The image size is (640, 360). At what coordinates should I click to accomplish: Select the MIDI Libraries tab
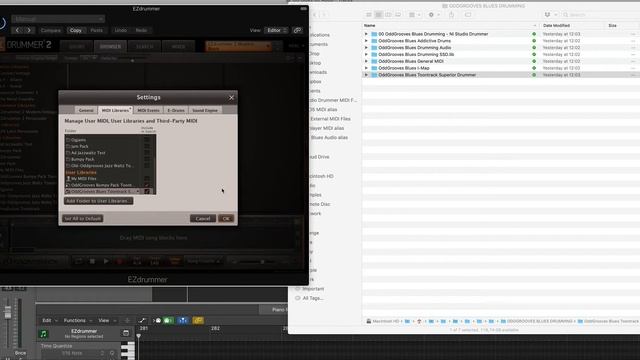pyautogui.click(x=115, y=110)
